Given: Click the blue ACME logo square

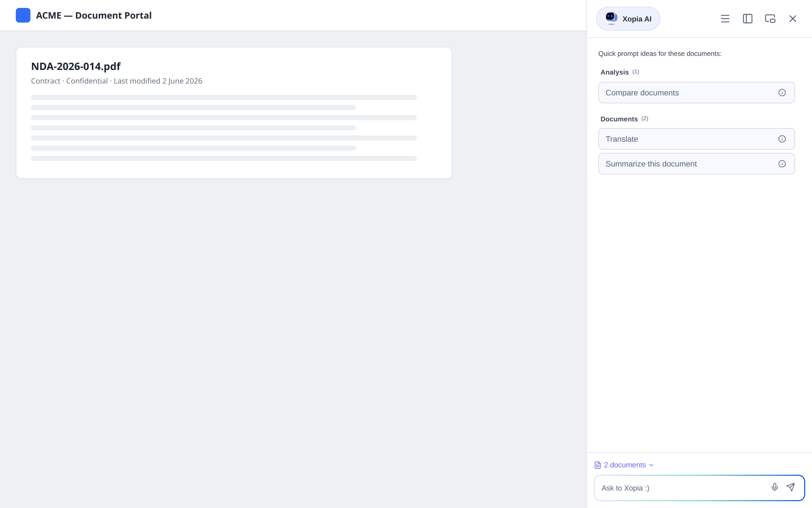Looking at the screenshot, I should (x=23, y=16).
